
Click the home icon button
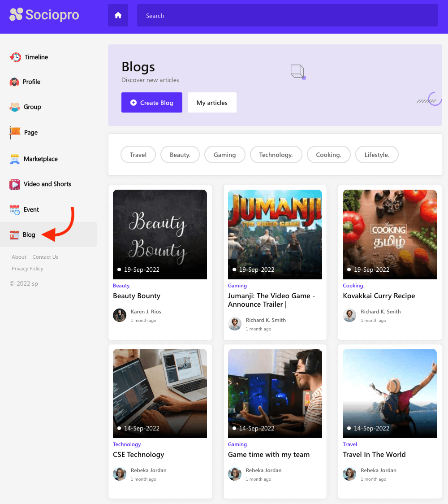tap(118, 16)
